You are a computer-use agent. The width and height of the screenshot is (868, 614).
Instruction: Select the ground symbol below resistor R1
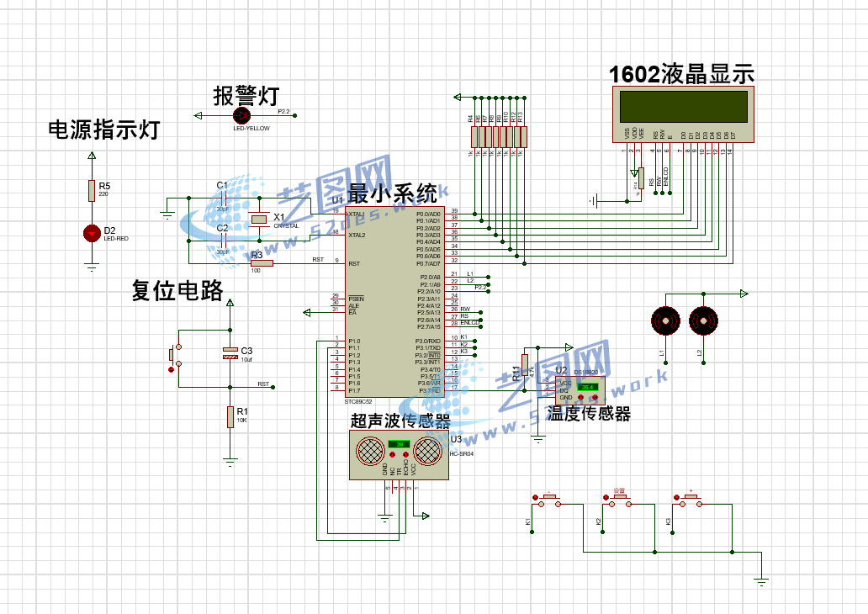click(230, 461)
